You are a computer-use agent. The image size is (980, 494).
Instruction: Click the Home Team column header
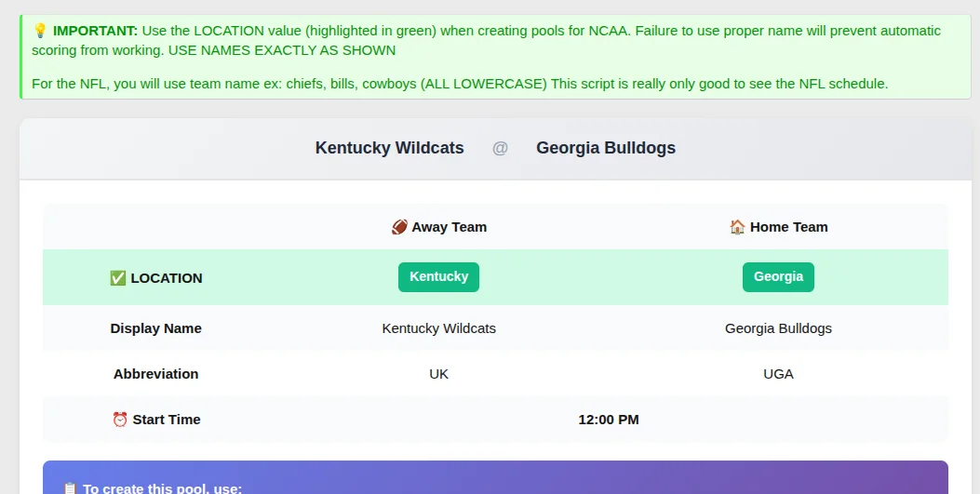(788, 227)
